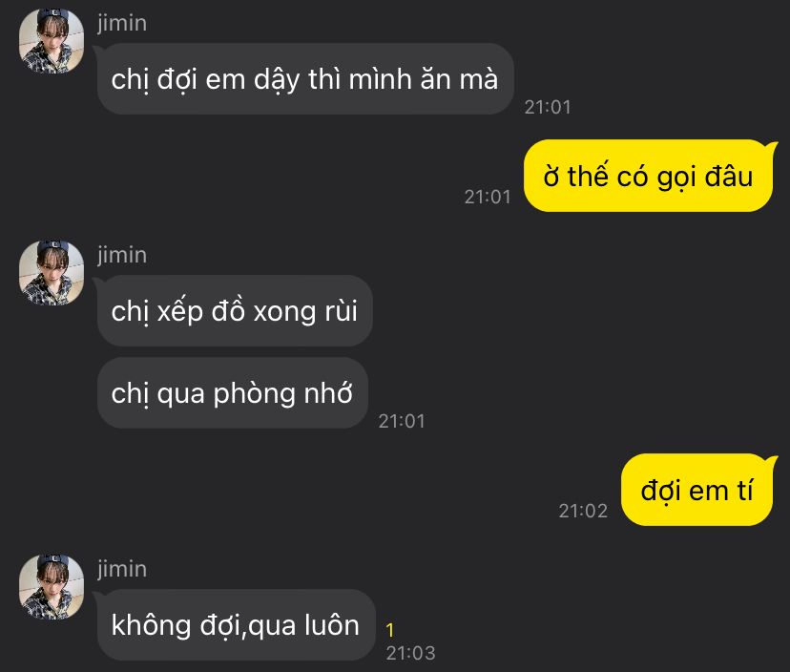Click the yellow unread count '1' indicator
Viewport: 790px width, 672px height.
[389, 630]
